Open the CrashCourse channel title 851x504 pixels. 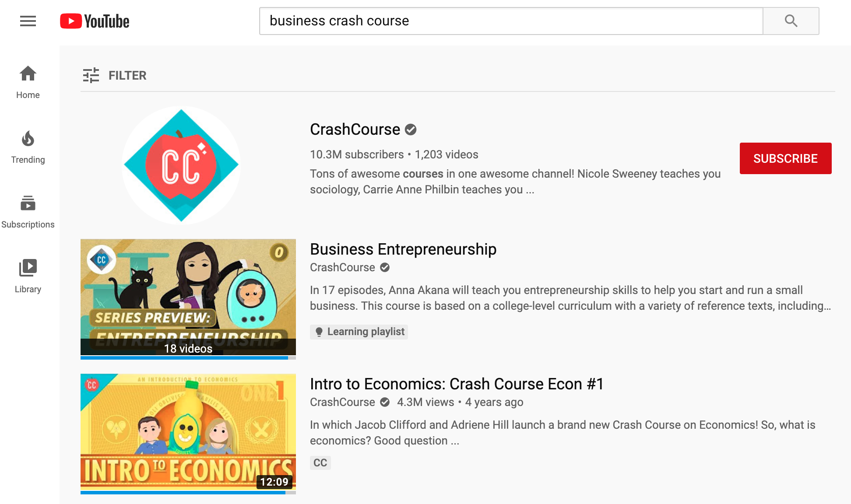[x=355, y=129]
